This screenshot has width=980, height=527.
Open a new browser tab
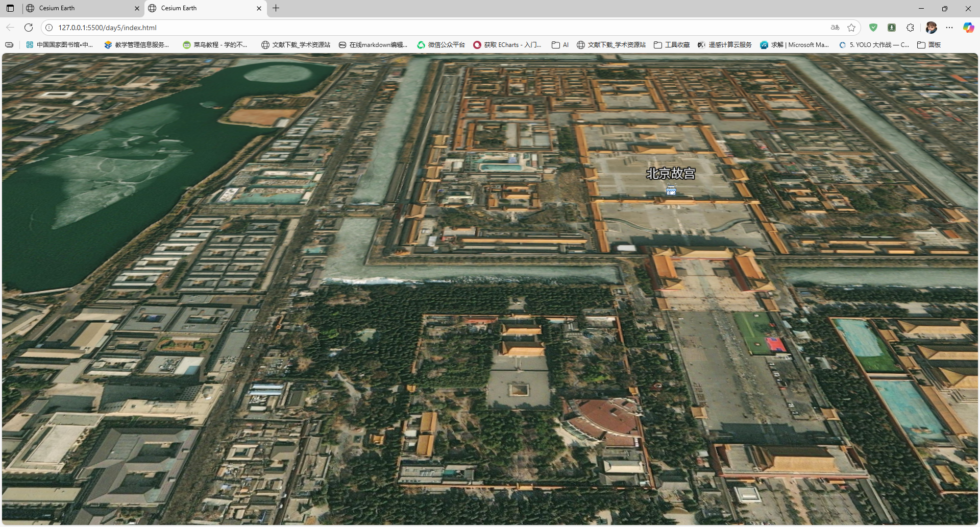(x=276, y=8)
